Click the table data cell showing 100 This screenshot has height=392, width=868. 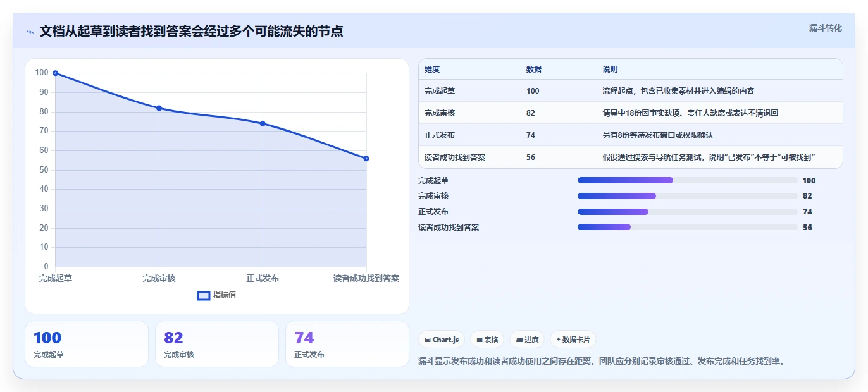pos(533,91)
